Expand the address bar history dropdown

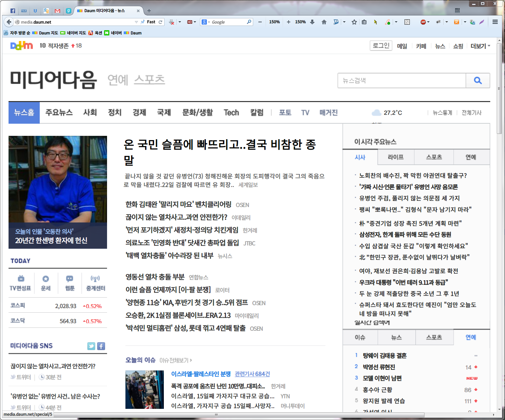click(136, 22)
